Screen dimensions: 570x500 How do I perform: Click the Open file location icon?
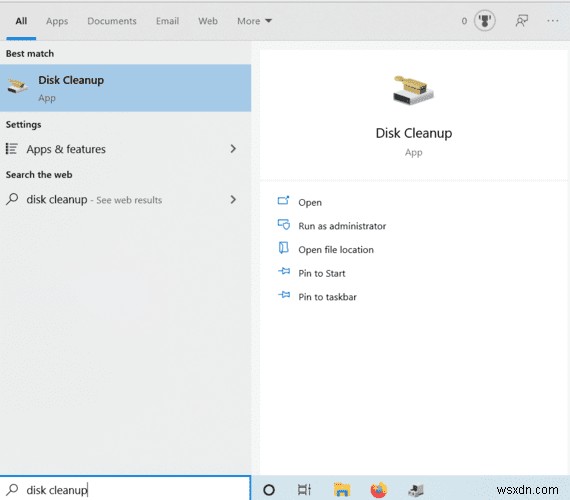(284, 248)
